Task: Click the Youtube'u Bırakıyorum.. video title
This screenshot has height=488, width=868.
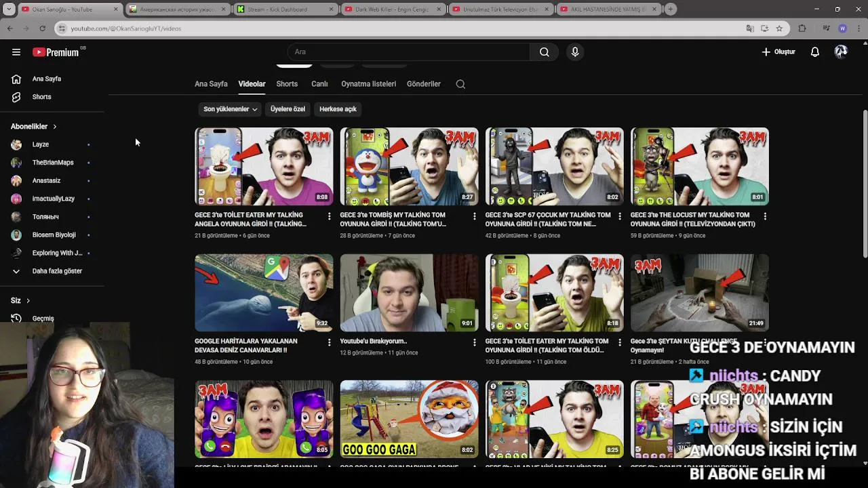Action: [374, 342]
